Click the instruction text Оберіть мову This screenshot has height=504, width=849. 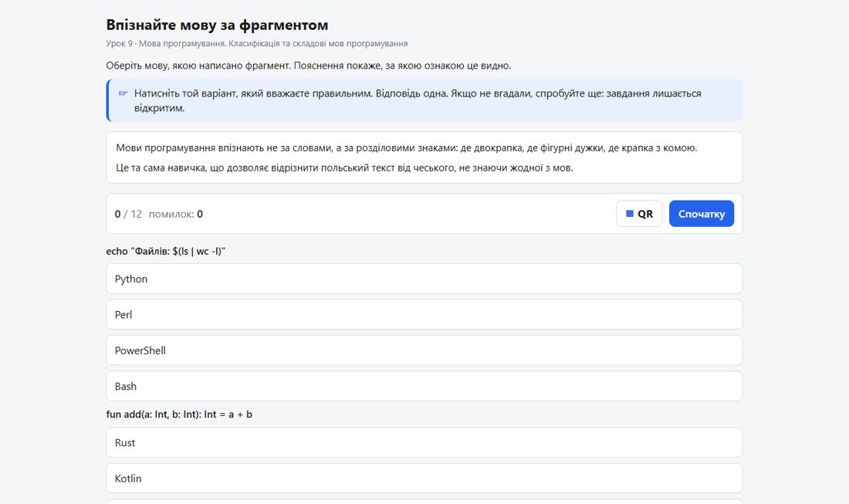[x=309, y=66]
